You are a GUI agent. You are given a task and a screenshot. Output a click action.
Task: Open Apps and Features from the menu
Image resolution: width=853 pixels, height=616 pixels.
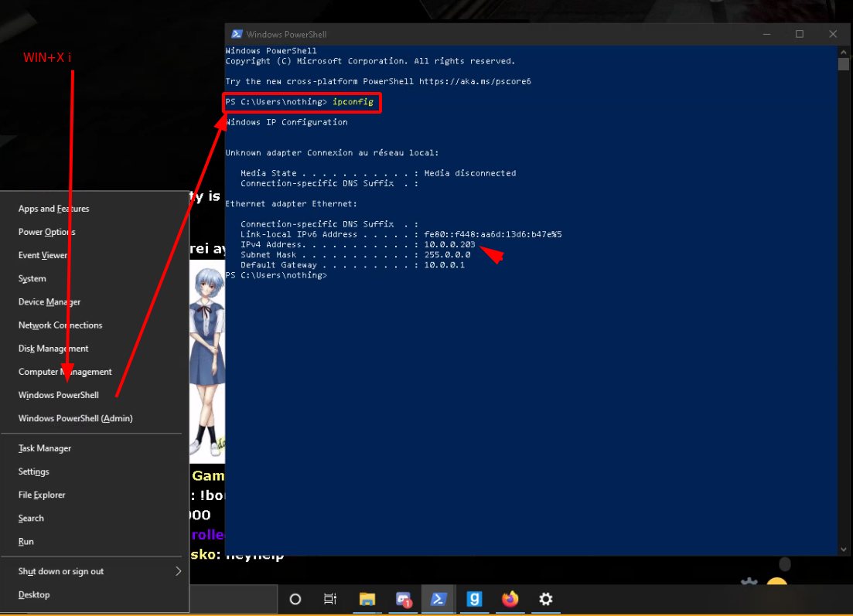pos(94,209)
